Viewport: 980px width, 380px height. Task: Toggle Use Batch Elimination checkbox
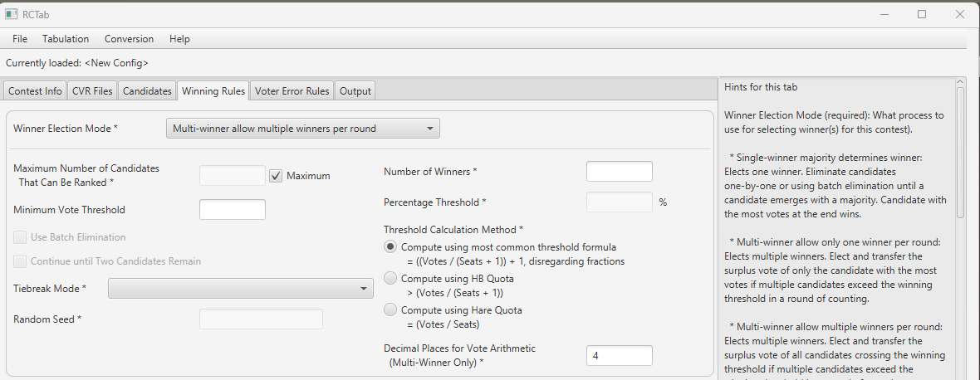(20, 237)
